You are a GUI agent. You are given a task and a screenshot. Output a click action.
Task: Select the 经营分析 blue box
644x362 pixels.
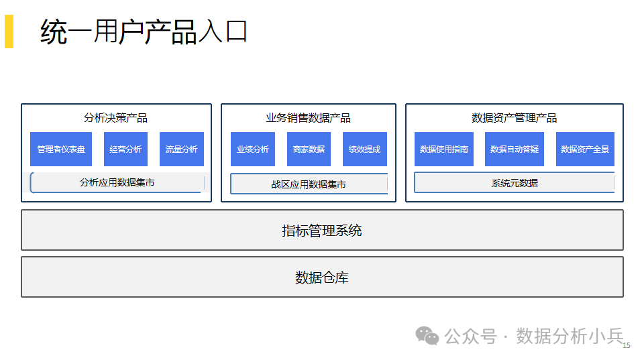[x=125, y=149]
